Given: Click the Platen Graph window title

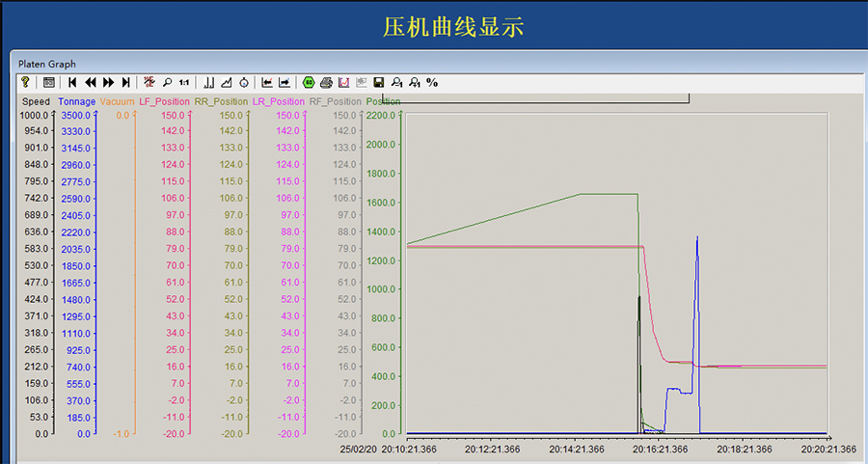Looking at the screenshot, I should 47,64.
